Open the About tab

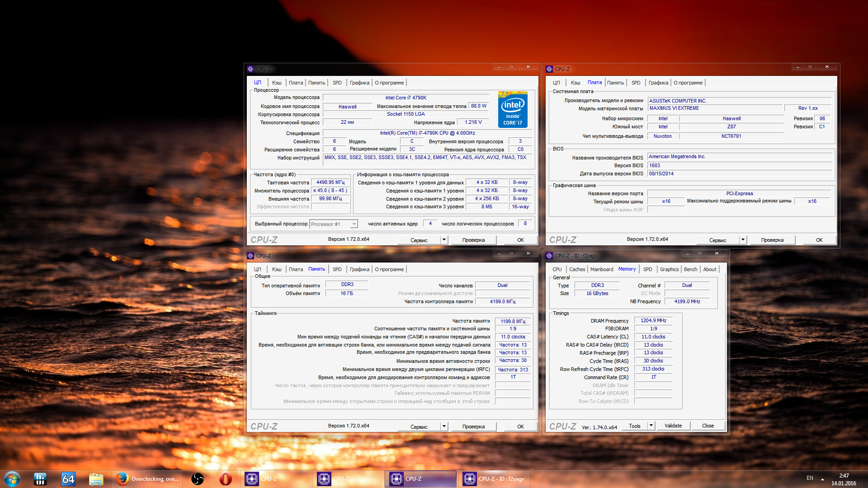point(710,269)
